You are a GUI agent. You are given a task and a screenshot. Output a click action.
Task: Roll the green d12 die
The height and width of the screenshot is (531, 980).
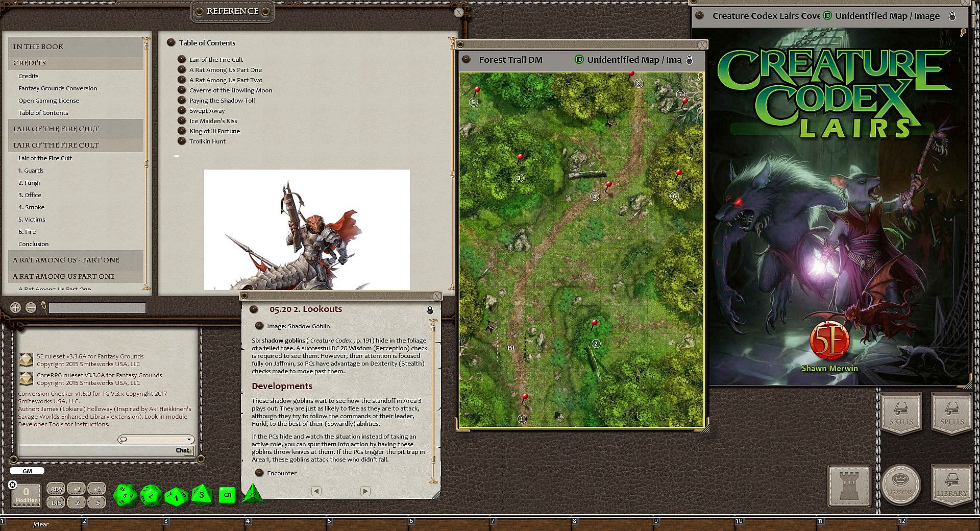[151, 495]
